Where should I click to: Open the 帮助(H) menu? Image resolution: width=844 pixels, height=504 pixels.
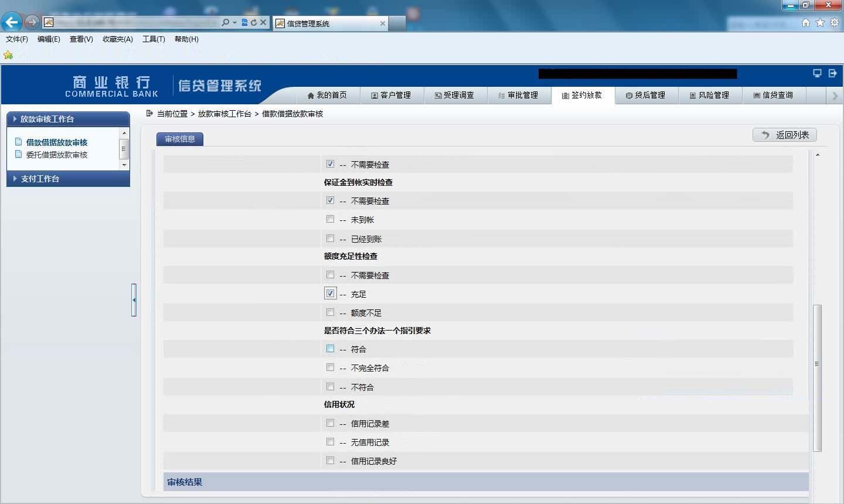pyautogui.click(x=186, y=39)
